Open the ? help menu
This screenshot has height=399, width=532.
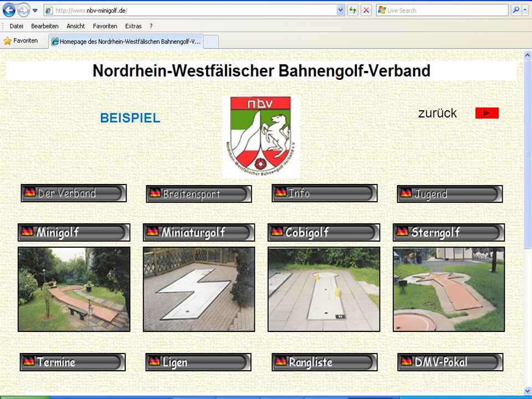151,26
